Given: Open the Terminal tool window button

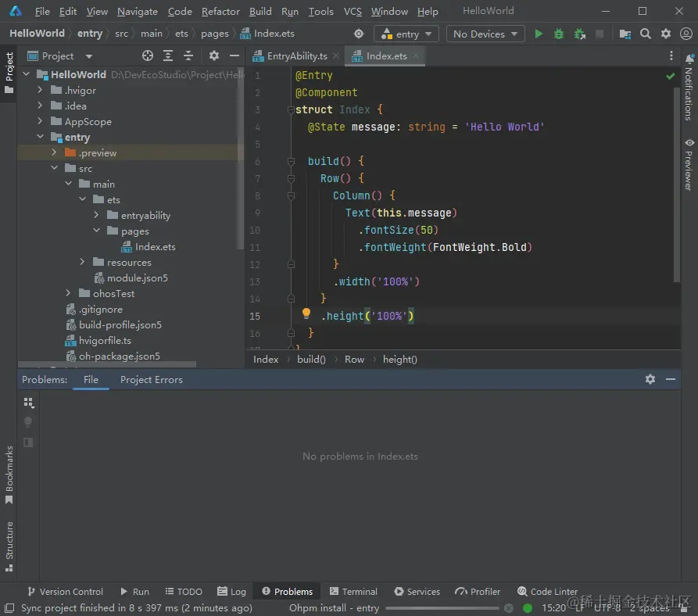Looking at the screenshot, I should click(353, 592).
